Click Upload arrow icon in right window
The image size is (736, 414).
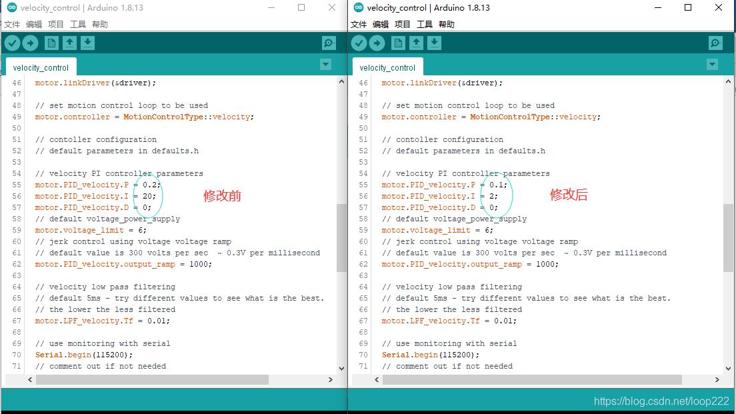377,43
